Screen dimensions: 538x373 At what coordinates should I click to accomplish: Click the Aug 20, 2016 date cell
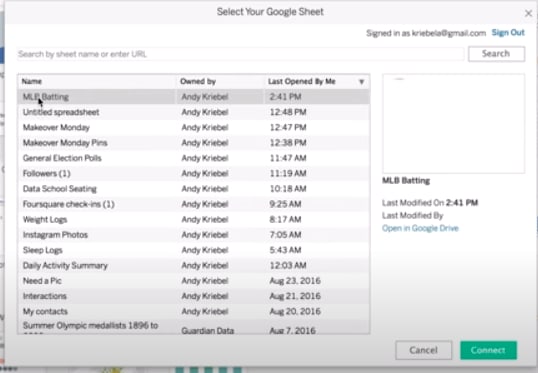point(295,312)
